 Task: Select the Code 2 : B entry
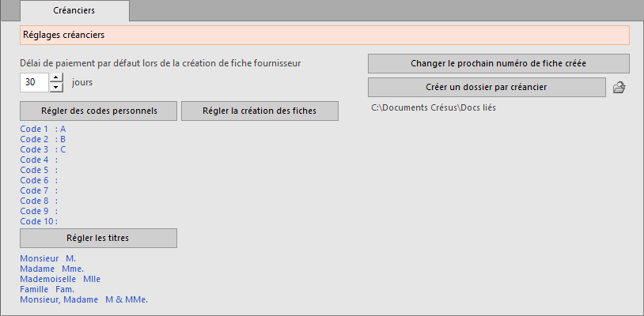[44, 139]
